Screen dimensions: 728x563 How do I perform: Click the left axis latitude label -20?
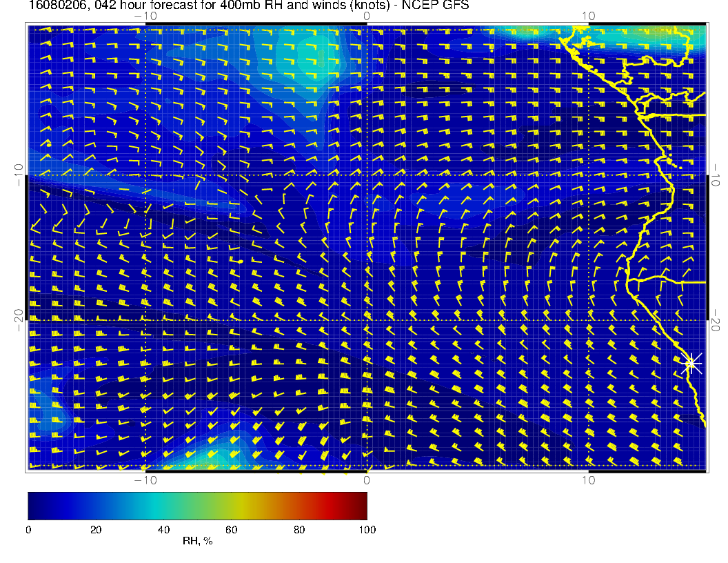coord(19,319)
